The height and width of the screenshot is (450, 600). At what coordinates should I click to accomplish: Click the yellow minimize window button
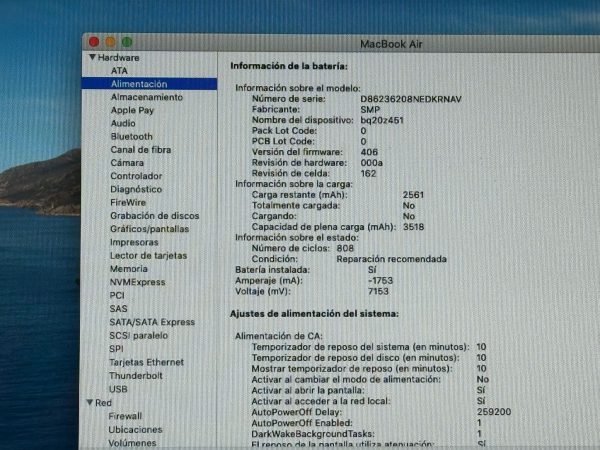pos(110,42)
